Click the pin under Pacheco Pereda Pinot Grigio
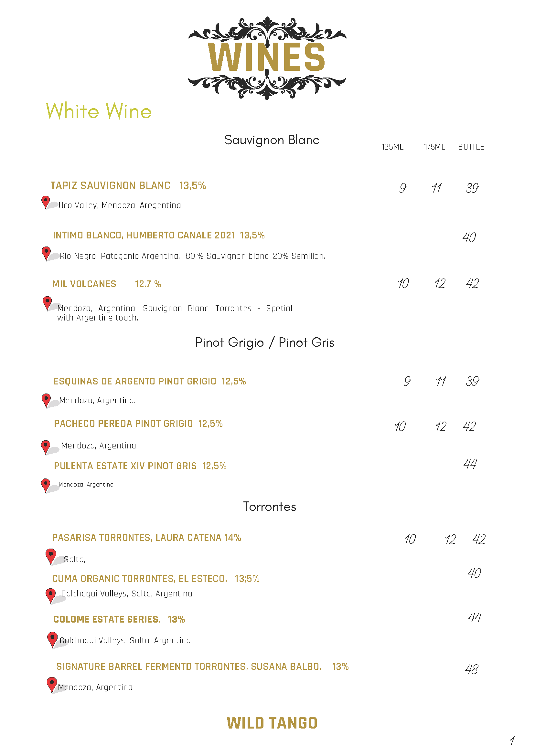The width and height of the screenshot is (535, 756). point(46,446)
